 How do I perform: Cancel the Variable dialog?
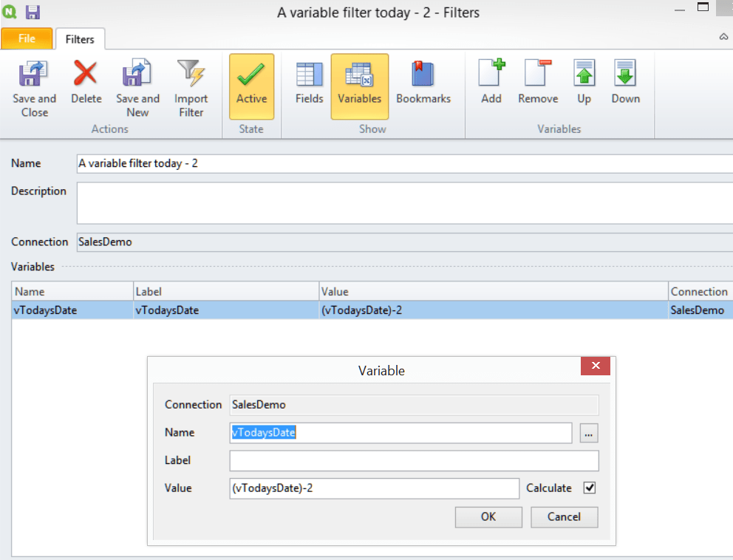click(564, 516)
